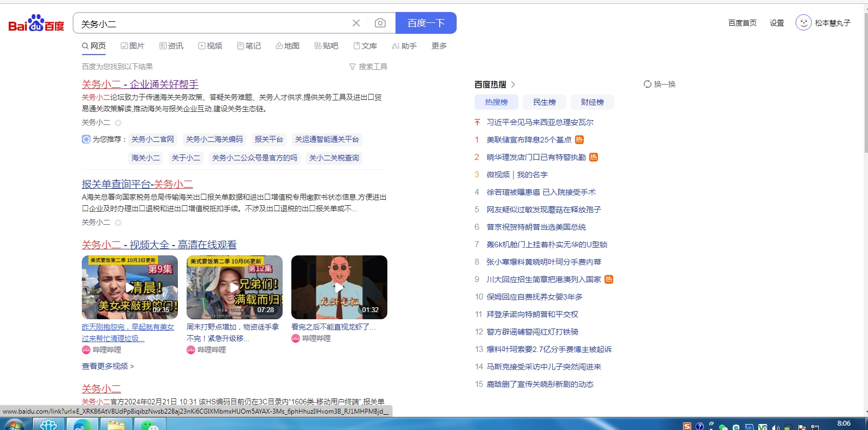Select suggestion 海关小二
The height and width of the screenshot is (430, 868).
pyautogui.click(x=146, y=158)
